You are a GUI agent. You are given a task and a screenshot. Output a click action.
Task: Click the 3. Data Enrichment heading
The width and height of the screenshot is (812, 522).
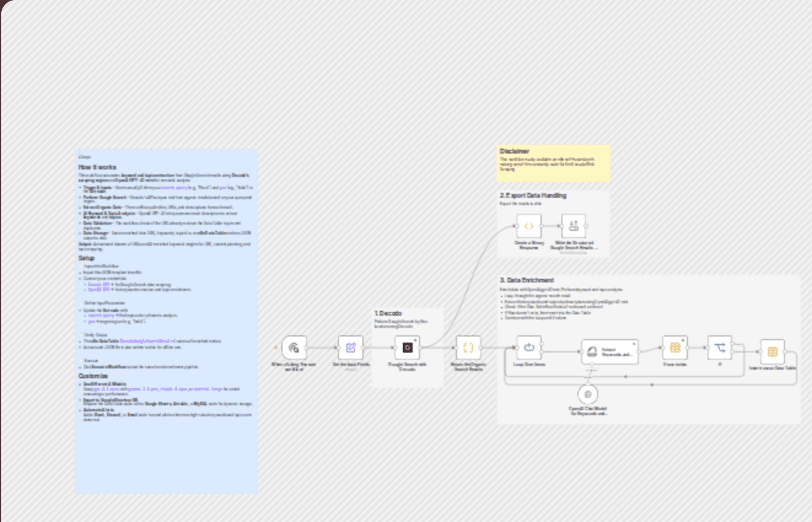(x=527, y=280)
